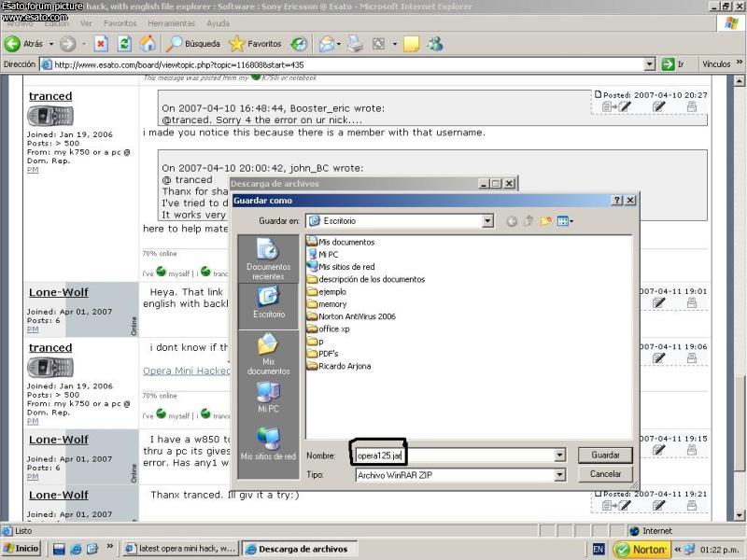Click the Forward arrow in IE toolbar
This screenshot has height=560, width=747.
coord(67,44)
